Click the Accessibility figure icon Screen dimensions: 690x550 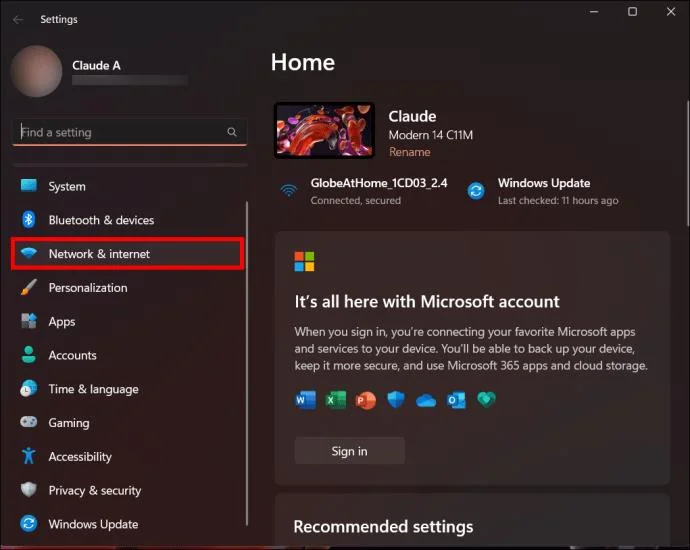[29, 456]
